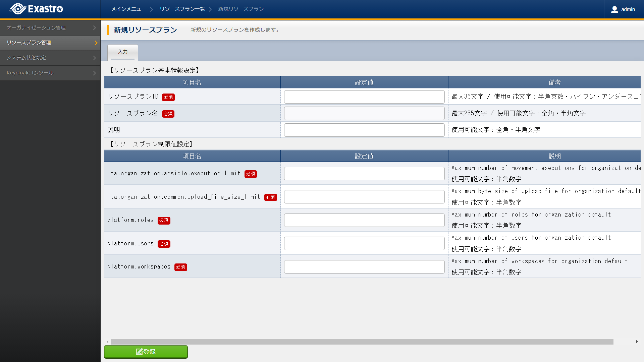Click the edit icon on 登録 button
The image size is (644, 362).
tap(139, 352)
